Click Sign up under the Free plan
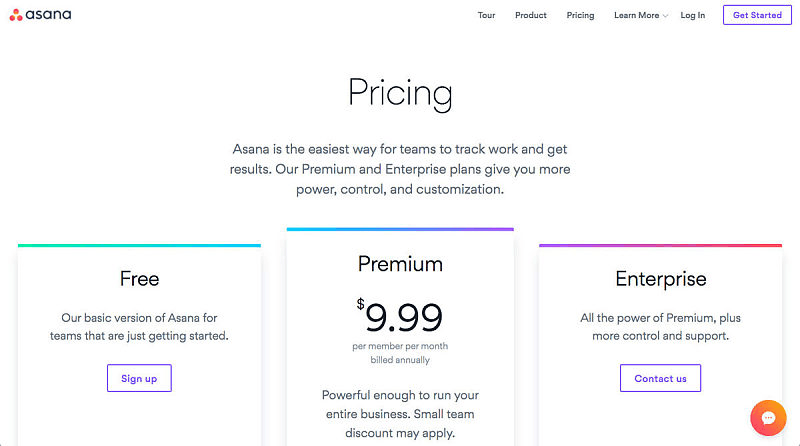This screenshot has width=800, height=446. point(139,378)
